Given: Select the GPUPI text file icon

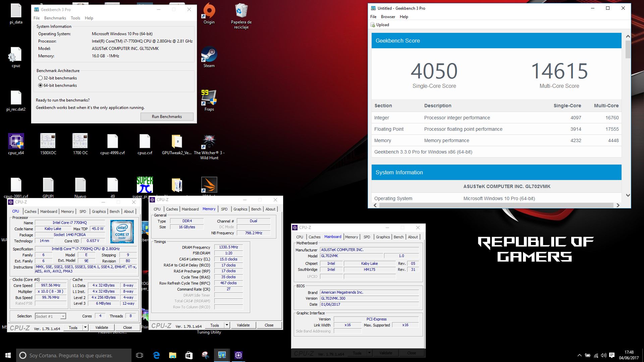Looking at the screenshot, I should click(48, 187).
